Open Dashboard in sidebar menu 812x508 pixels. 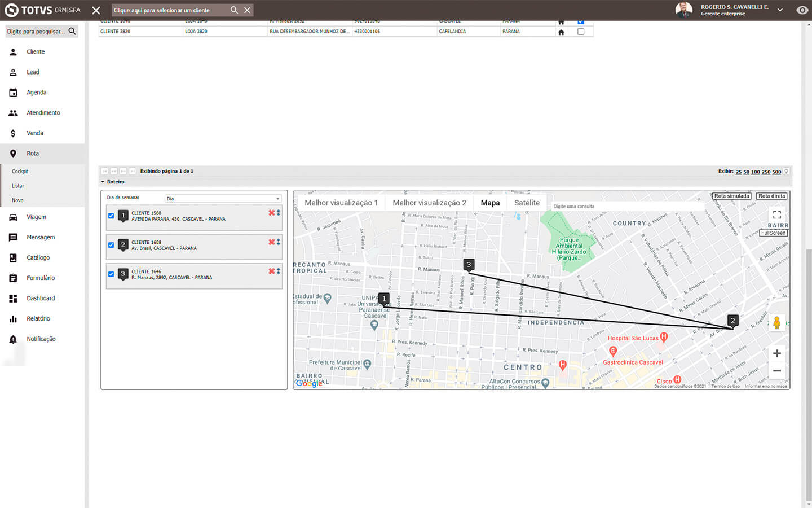pyautogui.click(x=41, y=298)
